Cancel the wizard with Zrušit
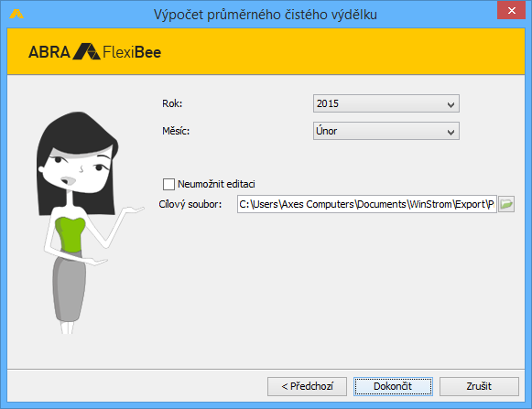 click(479, 386)
